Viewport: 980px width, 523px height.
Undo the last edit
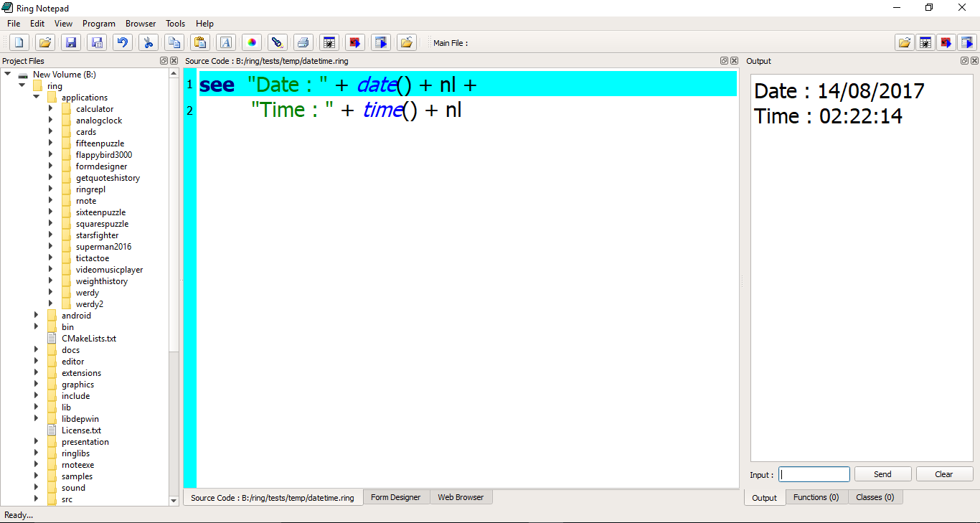[x=123, y=42]
